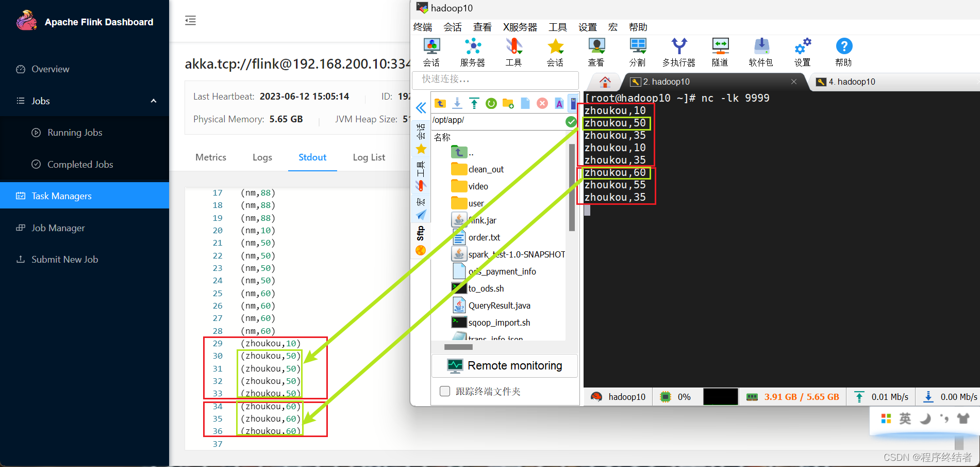Click SFTP upload files icon
The width and height of the screenshot is (980, 467).
pos(474,103)
